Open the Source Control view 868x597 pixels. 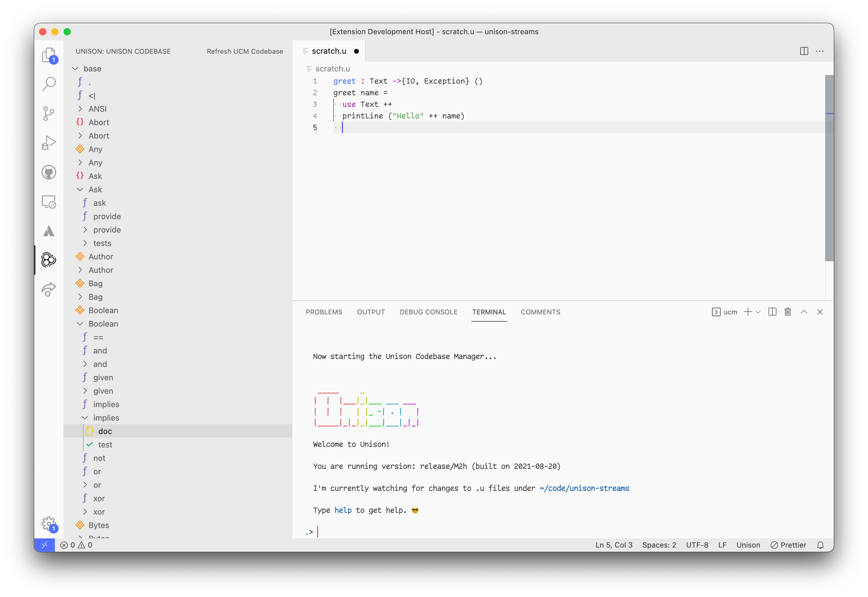pyautogui.click(x=49, y=113)
